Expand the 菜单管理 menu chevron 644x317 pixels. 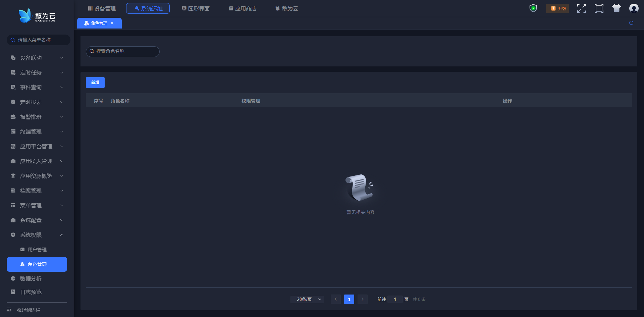pyautogui.click(x=62, y=205)
